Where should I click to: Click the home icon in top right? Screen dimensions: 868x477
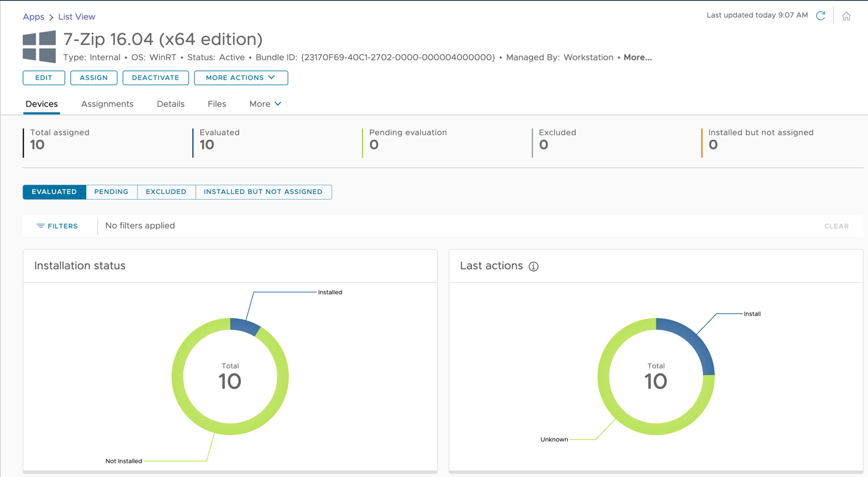pos(846,16)
